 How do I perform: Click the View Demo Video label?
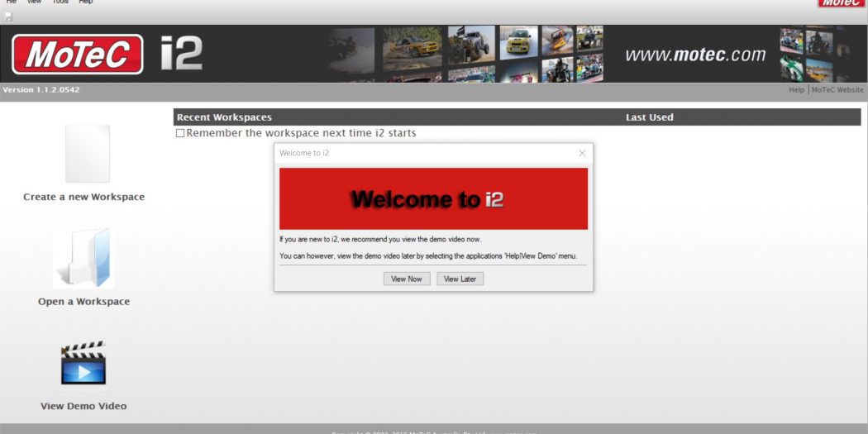pos(83,407)
